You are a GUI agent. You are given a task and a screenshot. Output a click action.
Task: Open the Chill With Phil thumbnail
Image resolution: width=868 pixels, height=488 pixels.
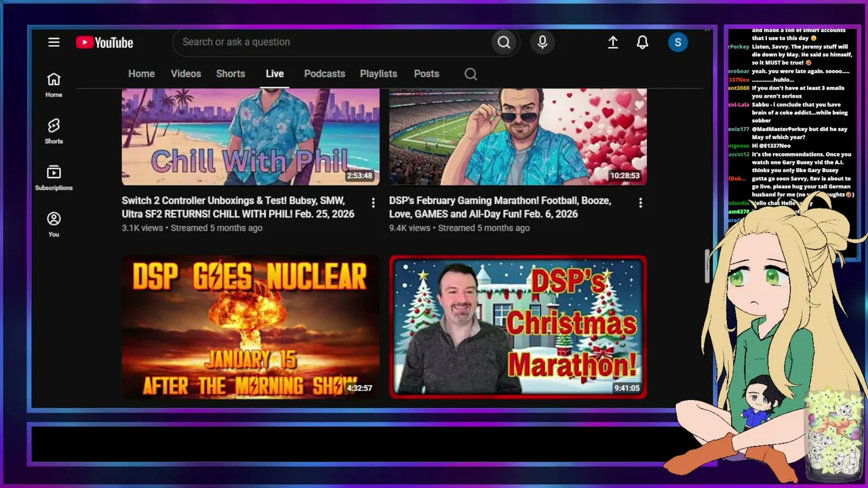(250, 137)
